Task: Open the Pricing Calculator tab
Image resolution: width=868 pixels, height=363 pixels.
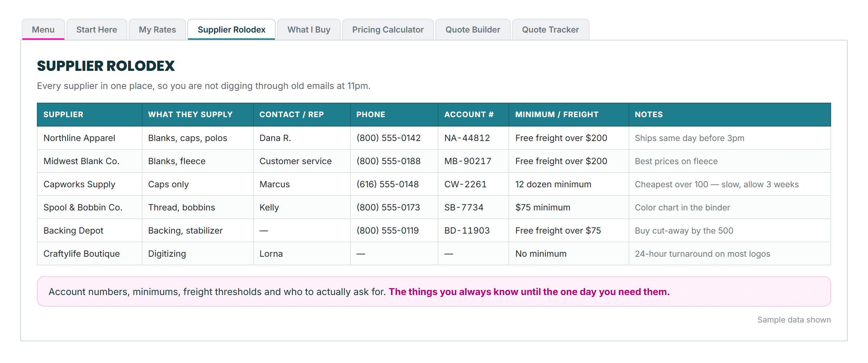Action: click(x=388, y=30)
